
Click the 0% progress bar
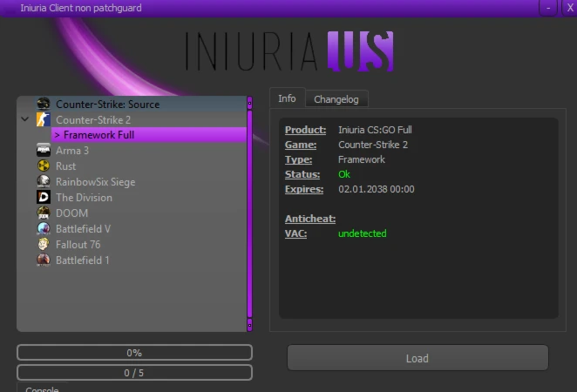134,353
